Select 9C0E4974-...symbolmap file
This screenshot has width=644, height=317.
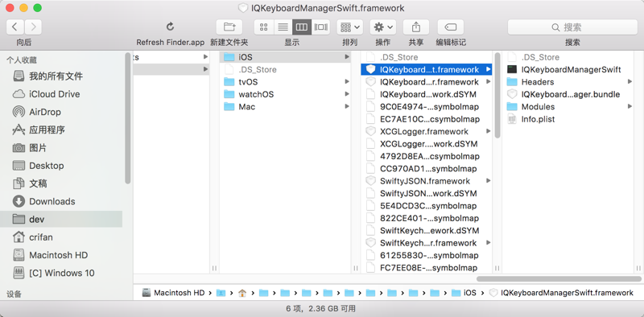click(427, 107)
